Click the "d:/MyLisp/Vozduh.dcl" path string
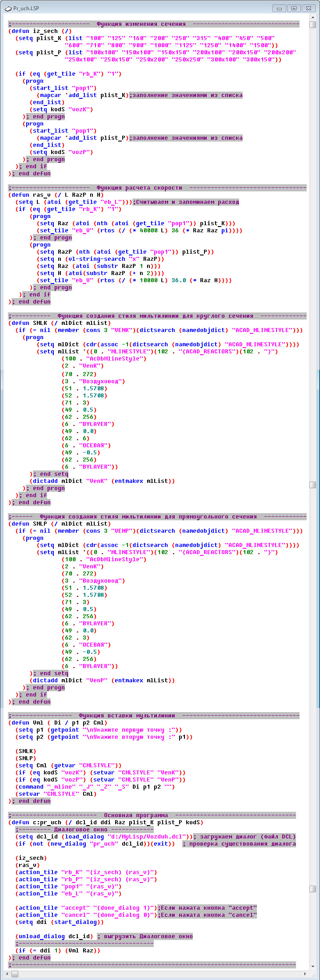The width and height of the screenshot is (320, 980). [x=147, y=837]
